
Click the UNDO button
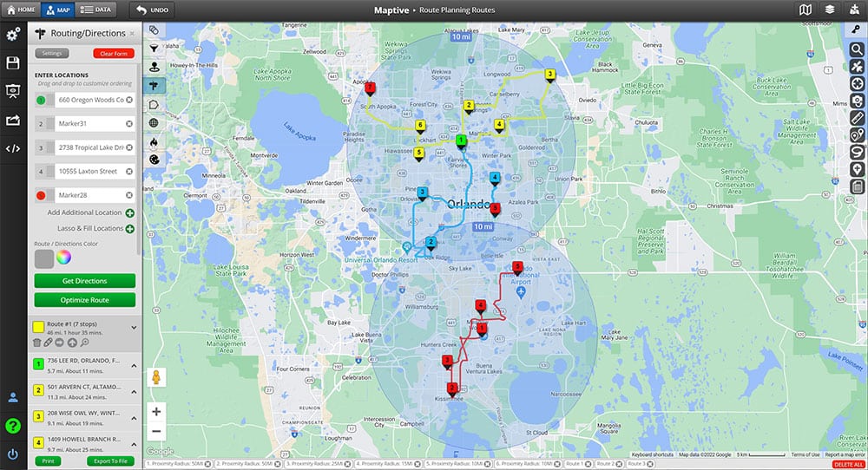[x=152, y=10]
